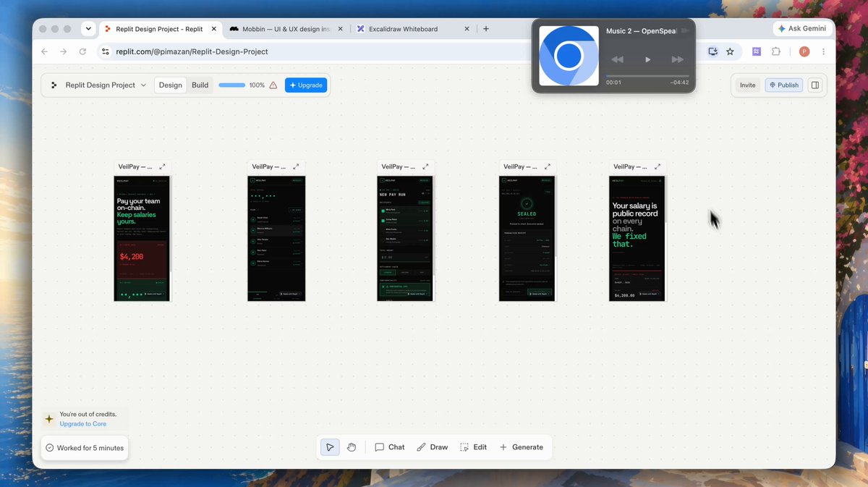Screen dimensions: 868x487
Task: Click Ask Gemini in Chrome
Action: (804, 29)
